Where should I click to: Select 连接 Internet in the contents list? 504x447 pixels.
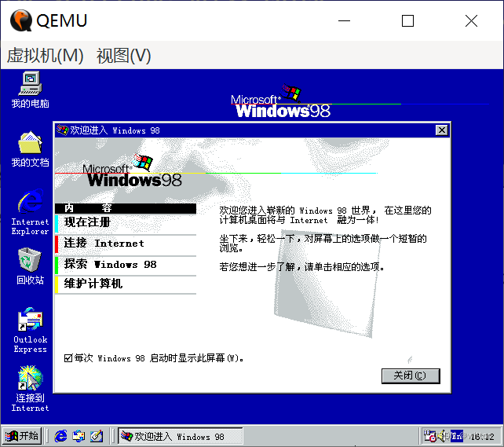point(126,244)
